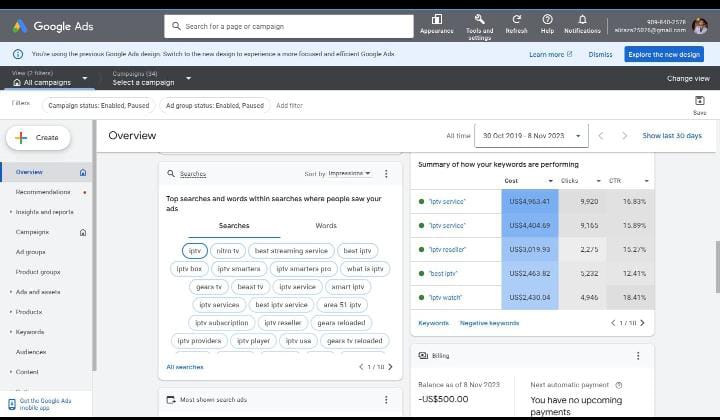Click the Google Ads logo
Screen dimensions: 720x420
19,26
